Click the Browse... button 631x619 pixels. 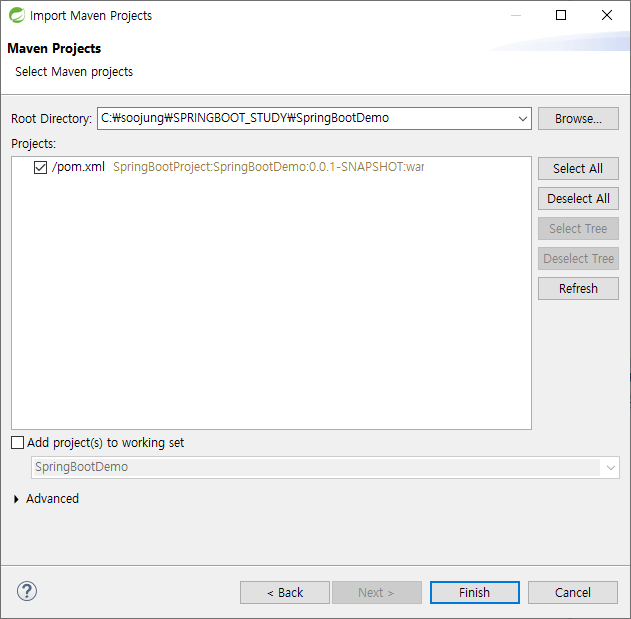click(578, 118)
